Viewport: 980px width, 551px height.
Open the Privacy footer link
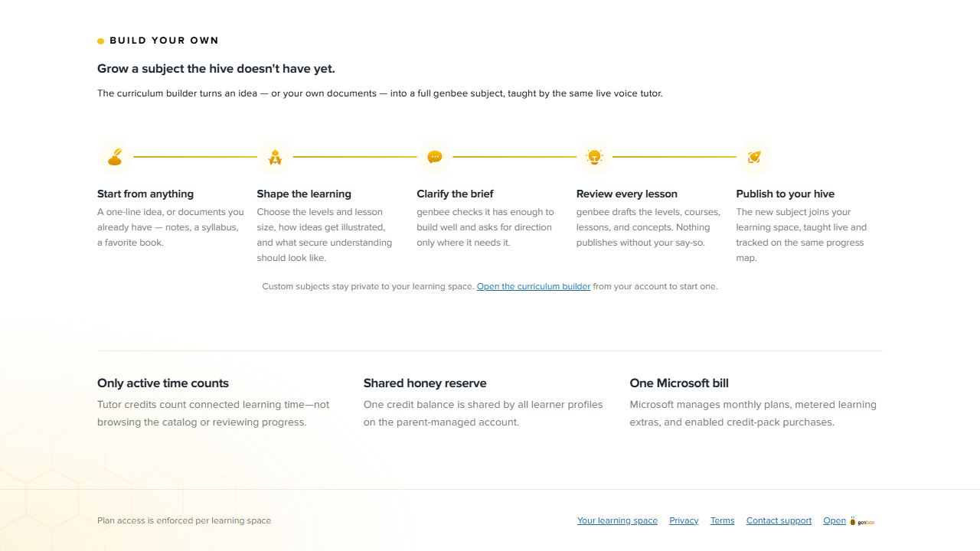pos(684,520)
